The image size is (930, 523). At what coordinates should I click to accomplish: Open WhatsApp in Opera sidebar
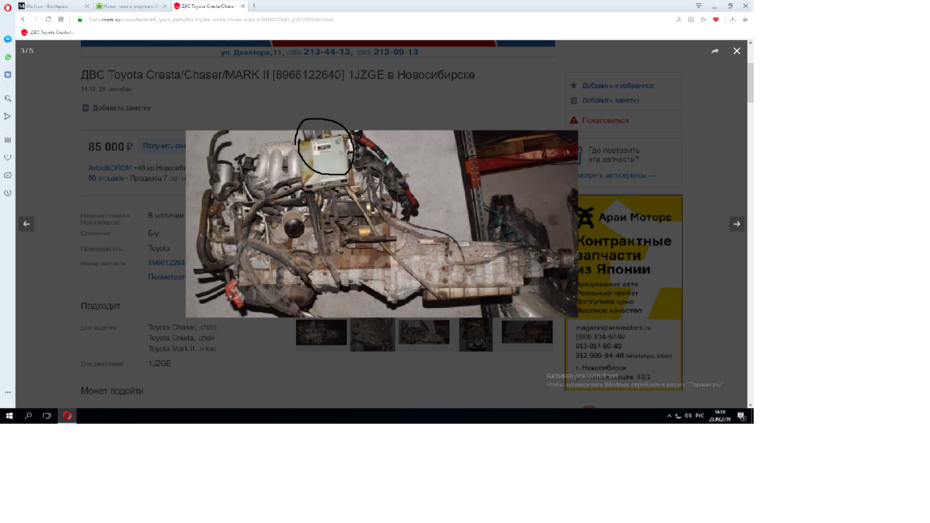8,57
